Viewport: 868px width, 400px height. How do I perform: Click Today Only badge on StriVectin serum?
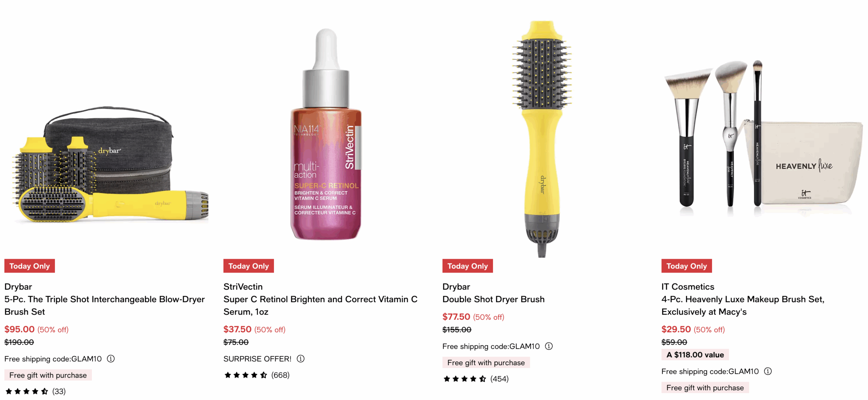[249, 266]
